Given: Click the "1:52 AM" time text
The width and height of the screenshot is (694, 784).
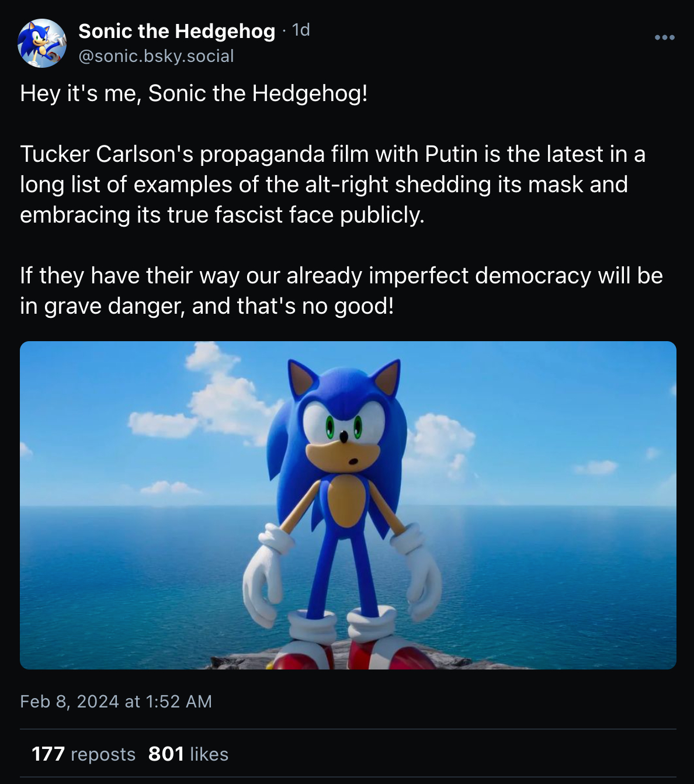Looking at the screenshot, I should coord(179,701).
